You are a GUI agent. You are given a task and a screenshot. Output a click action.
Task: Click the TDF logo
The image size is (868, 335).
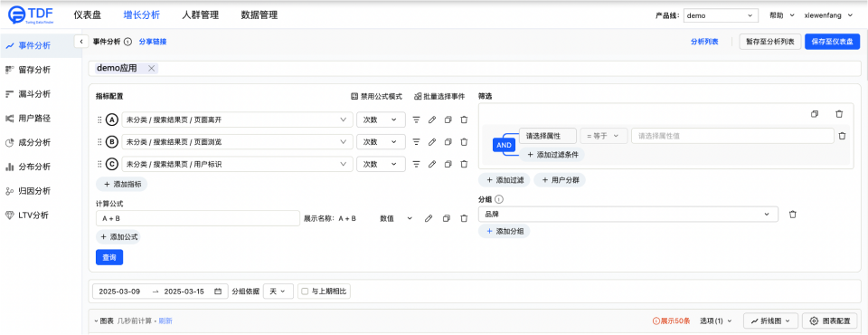(31, 15)
